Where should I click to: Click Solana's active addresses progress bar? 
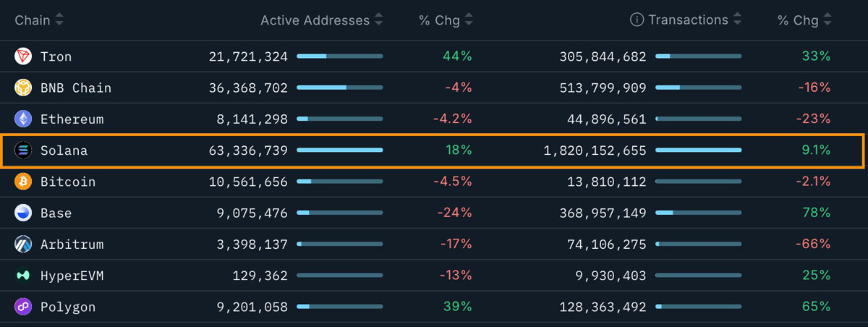(340, 150)
